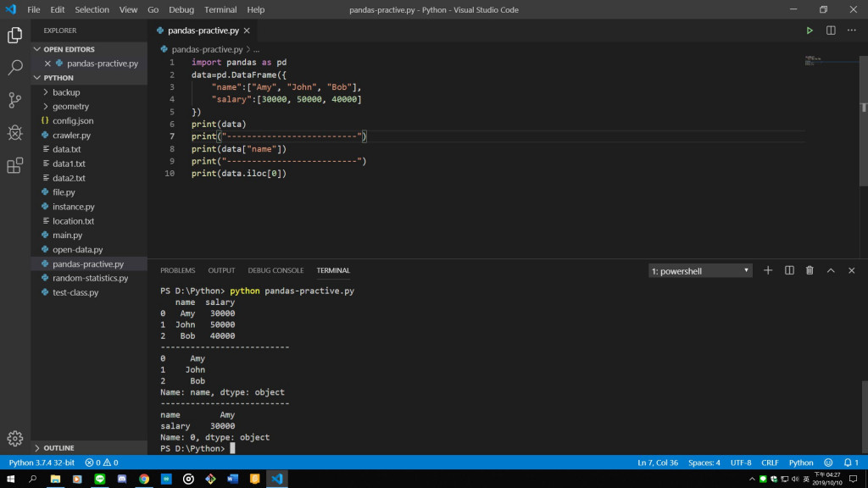Open the Selection menu
The width and height of the screenshot is (868, 488).
92,9
